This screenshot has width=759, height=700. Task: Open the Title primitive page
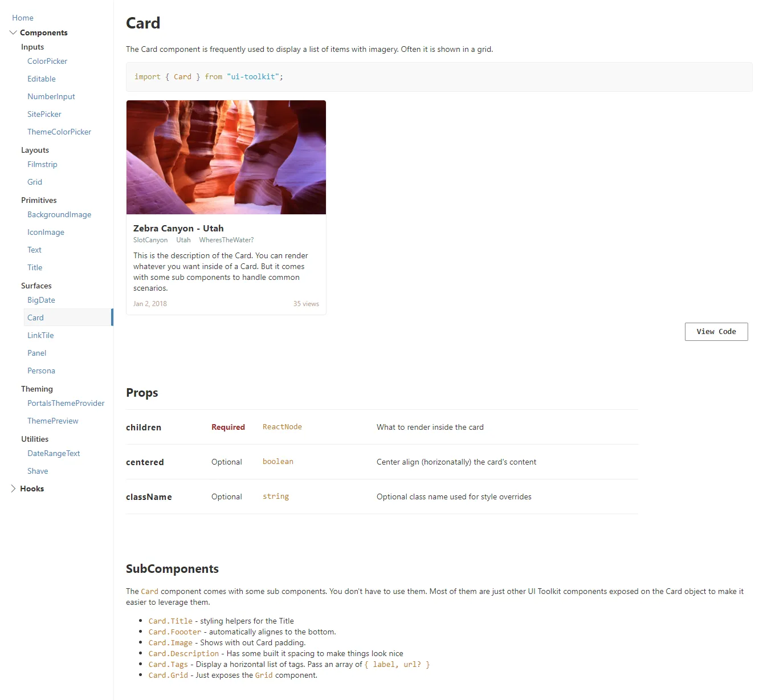[x=35, y=267]
